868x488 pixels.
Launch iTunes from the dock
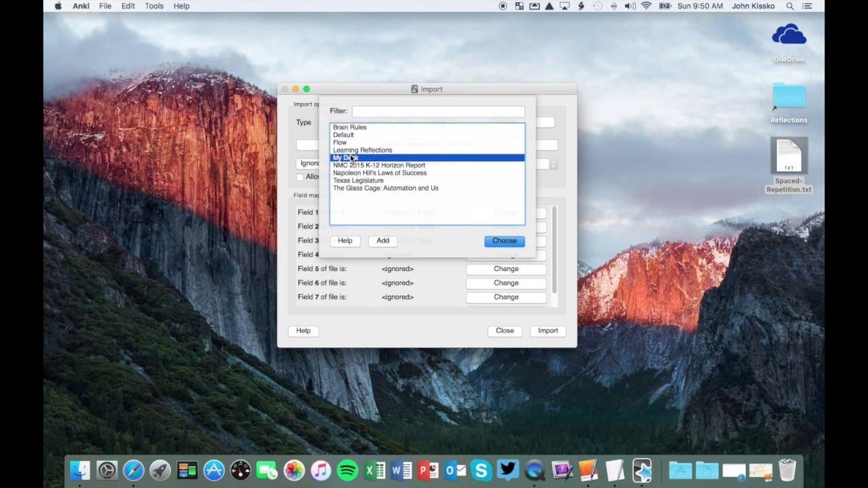coord(321,470)
